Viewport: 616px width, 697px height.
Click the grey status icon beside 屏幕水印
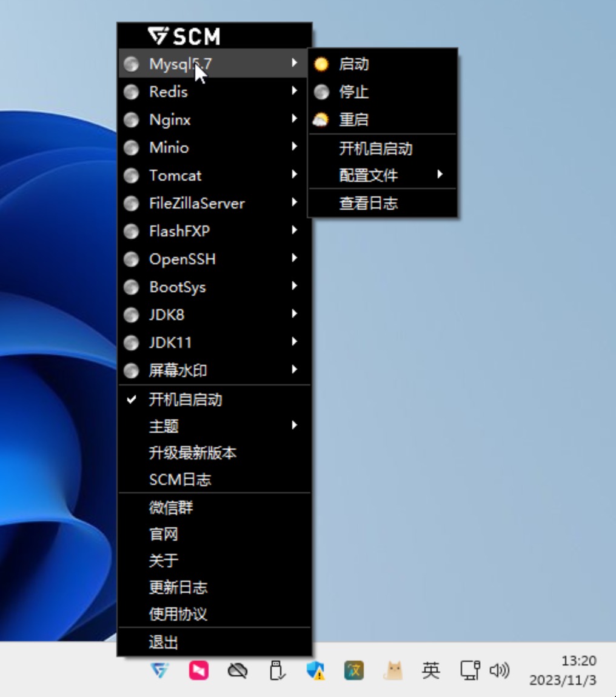tap(131, 370)
